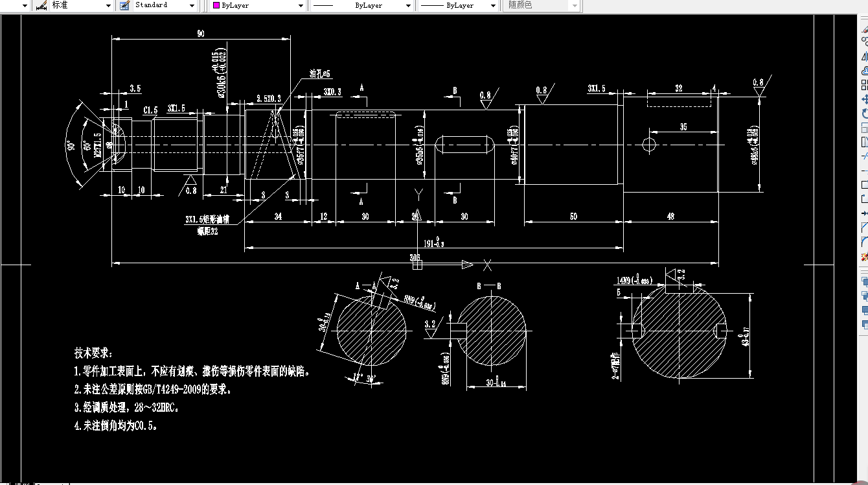This screenshot has height=485, width=868.
Task: Select the Offset tool
Action: click(x=864, y=71)
